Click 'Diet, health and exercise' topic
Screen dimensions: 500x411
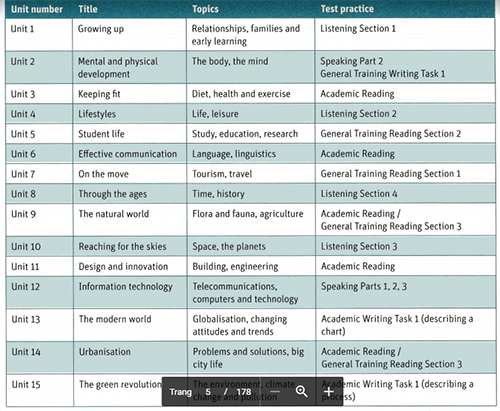coord(241,94)
